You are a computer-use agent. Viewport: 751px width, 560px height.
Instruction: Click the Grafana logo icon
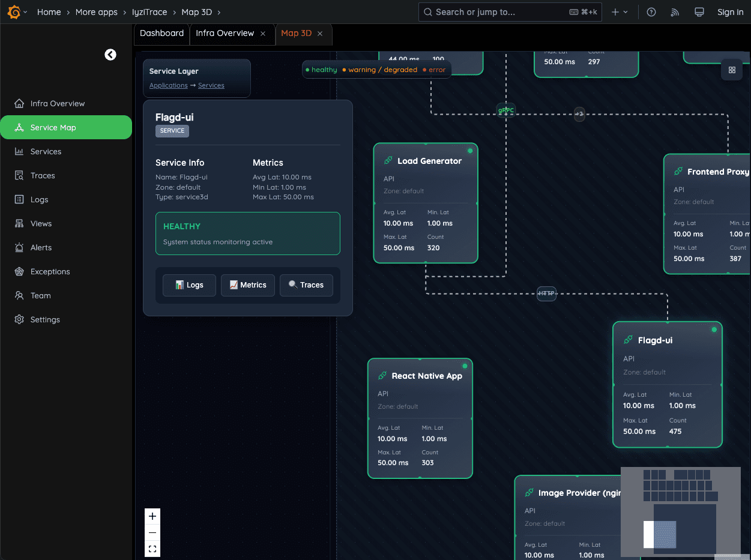click(x=13, y=12)
